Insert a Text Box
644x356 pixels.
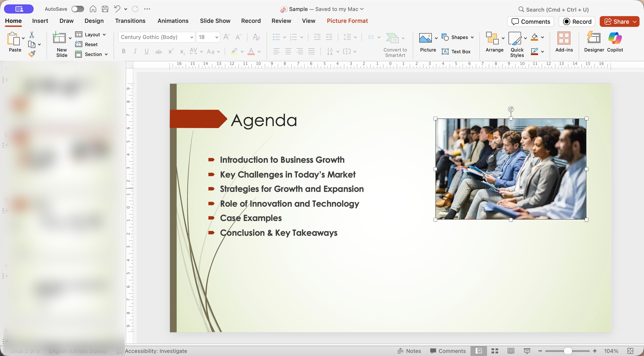tap(456, 51)
